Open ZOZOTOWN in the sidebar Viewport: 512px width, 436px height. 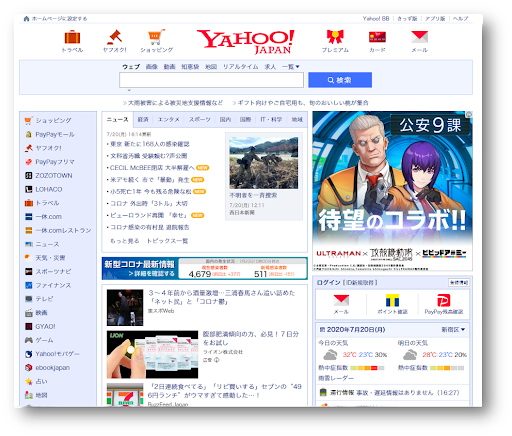[54, 175]
